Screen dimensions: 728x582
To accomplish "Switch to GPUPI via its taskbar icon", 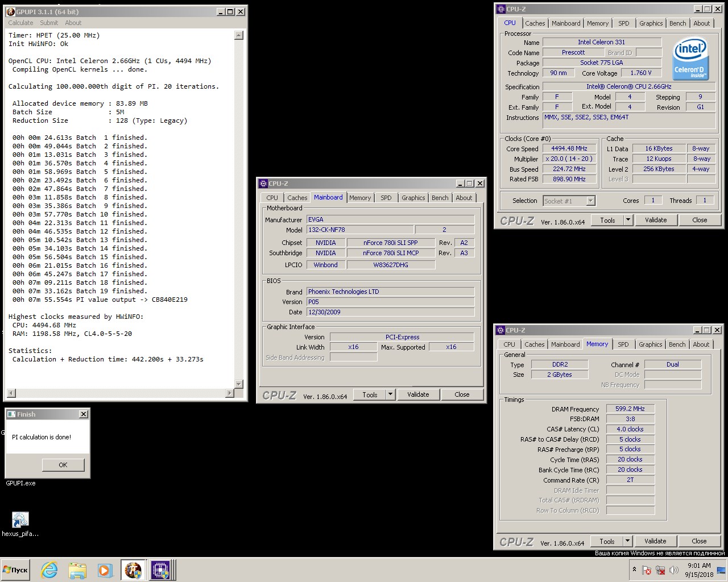I will 133,570.
